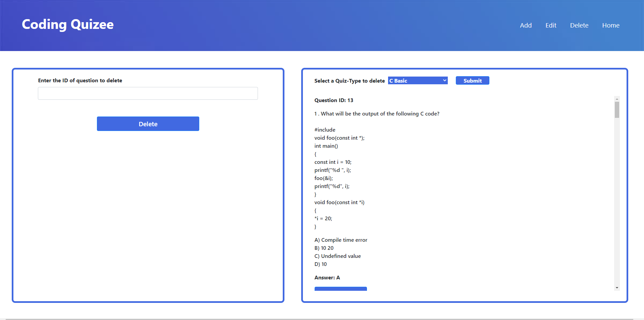Viewport: 644px width, 320px height.
Task: Click the blue button below Answer: A
Action: point(340,289)
